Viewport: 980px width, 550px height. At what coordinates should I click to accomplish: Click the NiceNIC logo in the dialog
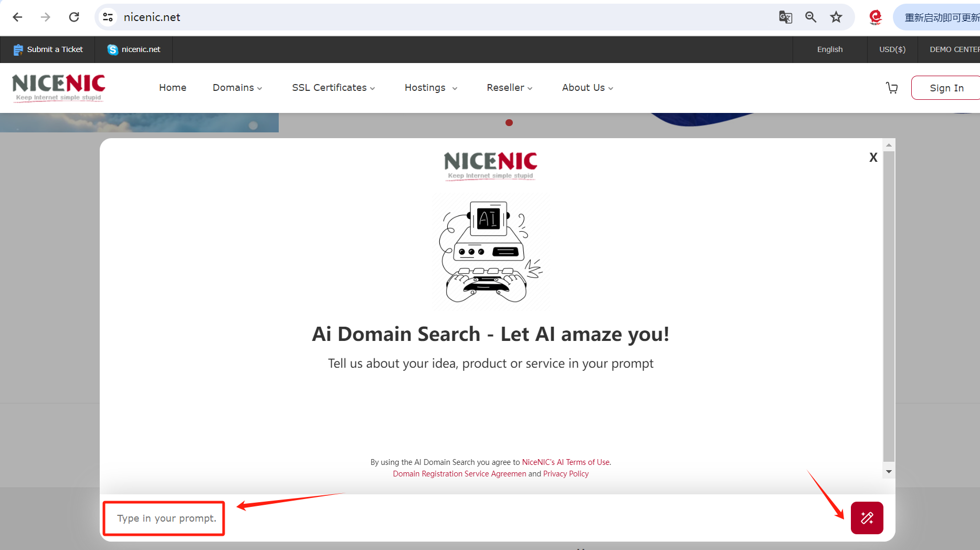point(490,165)
